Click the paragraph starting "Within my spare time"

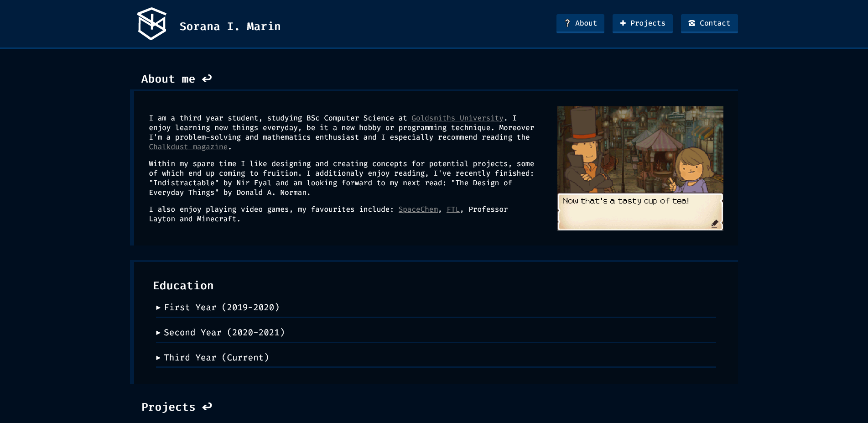click(x=341, y=178)
